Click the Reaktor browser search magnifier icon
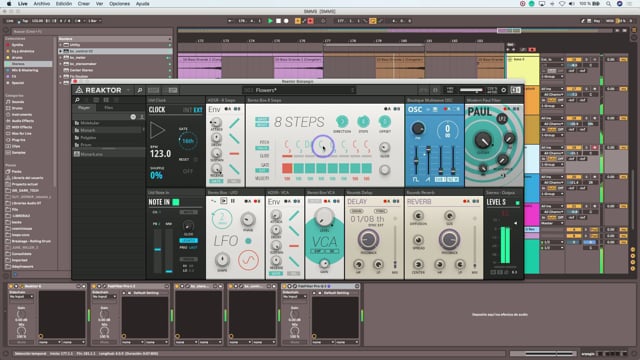Viewport: 640px width, 360px height. tap(77, 100)
